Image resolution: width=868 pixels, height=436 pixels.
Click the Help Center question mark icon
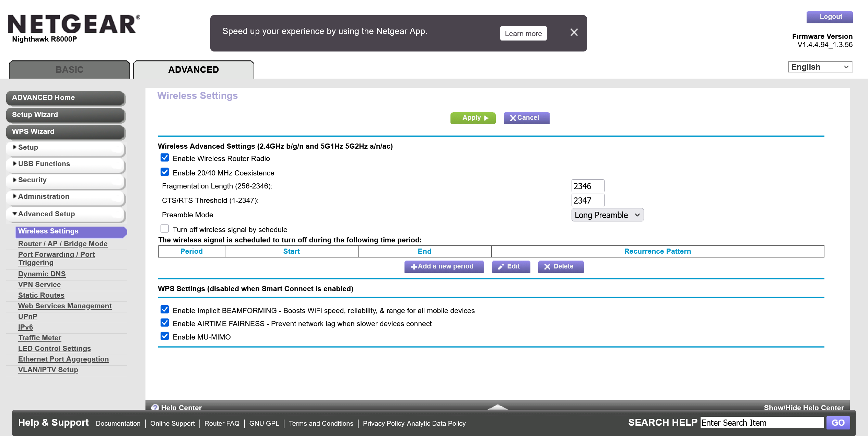click(155, 407)
